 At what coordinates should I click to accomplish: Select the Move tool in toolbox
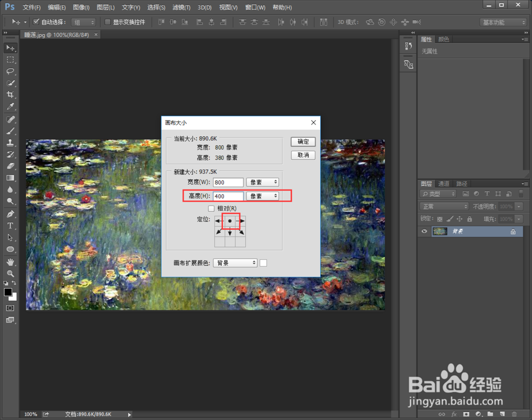(x=11, y=48)
